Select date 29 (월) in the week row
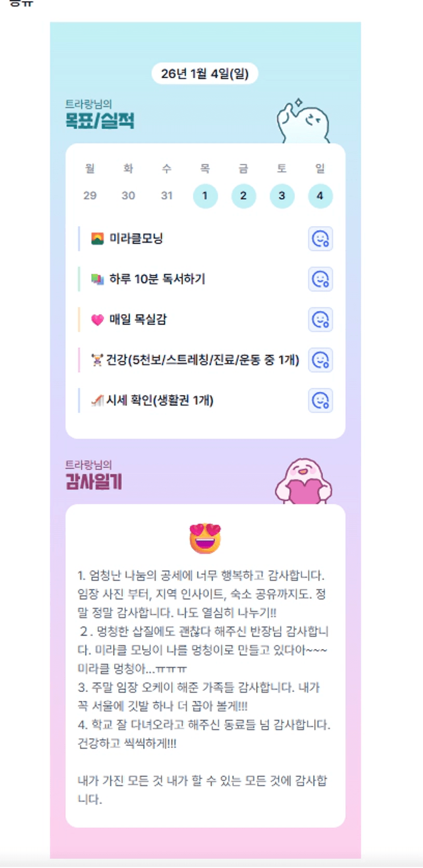This screenshot has height=868, width=423. tap(90, 195)
